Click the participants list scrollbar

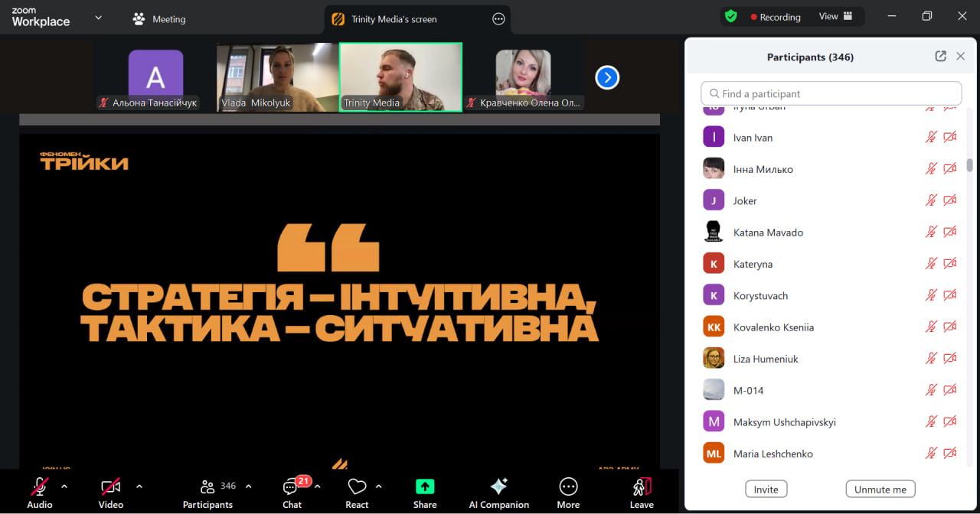point(969,164)
